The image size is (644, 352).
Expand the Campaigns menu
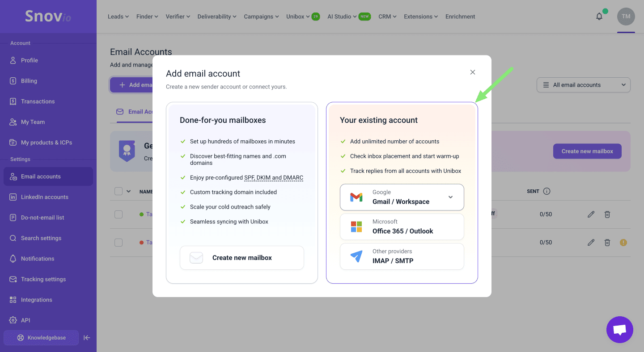tap(261, 17)
